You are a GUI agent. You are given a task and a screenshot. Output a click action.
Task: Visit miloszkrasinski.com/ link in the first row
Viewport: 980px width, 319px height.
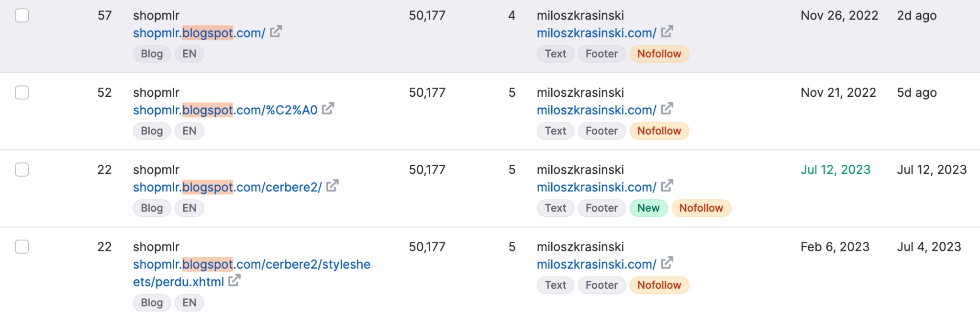click(597, 33)
